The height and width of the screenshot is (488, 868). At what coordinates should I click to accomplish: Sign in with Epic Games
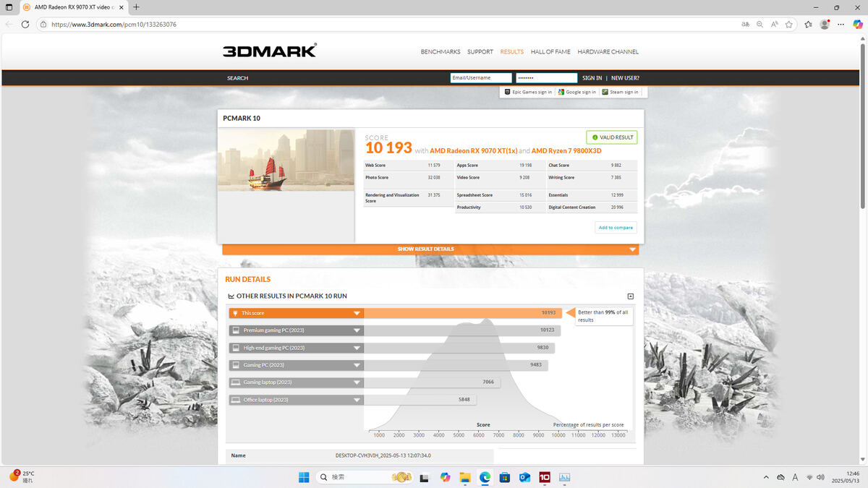(x=527, y=92)
